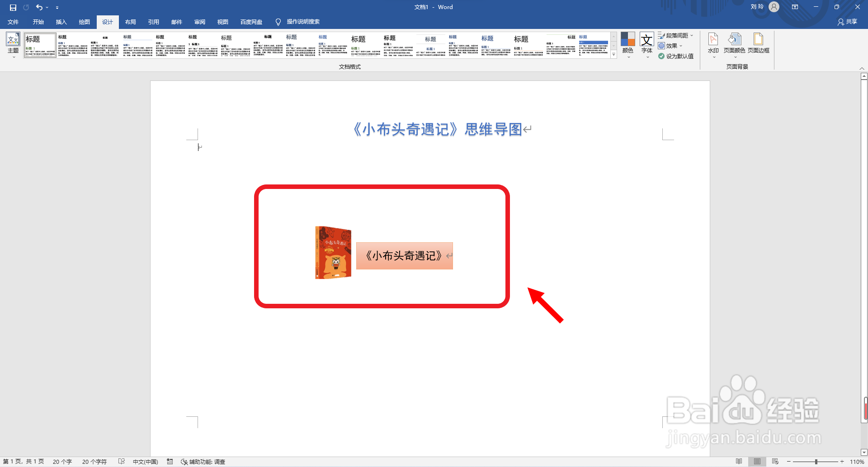Click the greyed Redo icon in title bar

[x=26, y=7]
